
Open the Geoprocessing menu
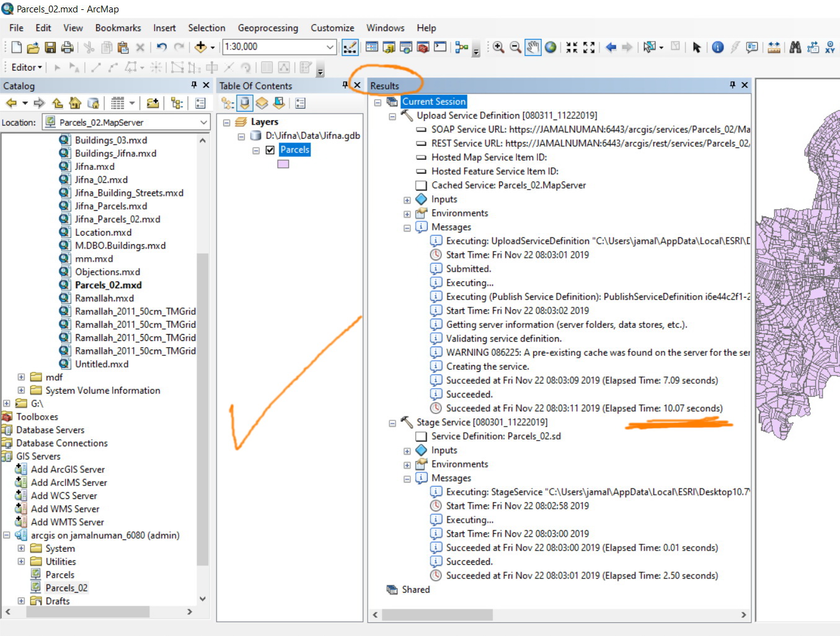point(268,28)
